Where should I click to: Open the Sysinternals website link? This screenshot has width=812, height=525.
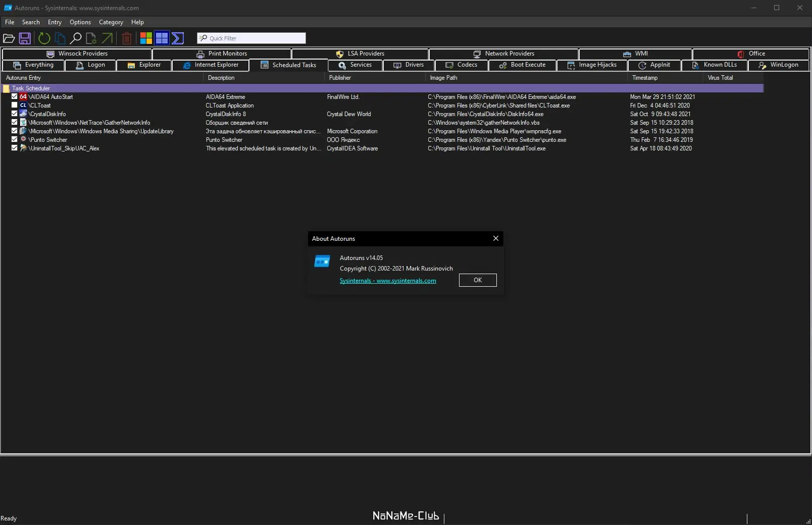388,281
